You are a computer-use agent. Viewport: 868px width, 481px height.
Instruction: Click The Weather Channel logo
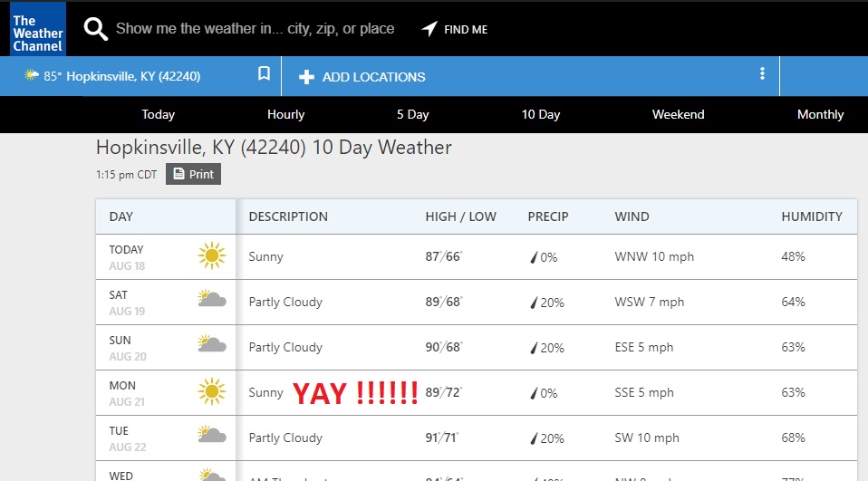click(x=38, y=28)
